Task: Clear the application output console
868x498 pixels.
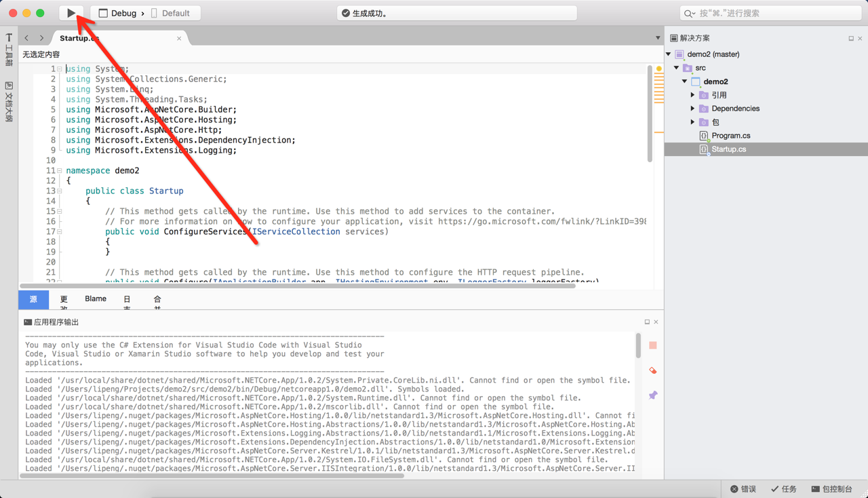Action: pyautogui.click(x=653, y=370)
